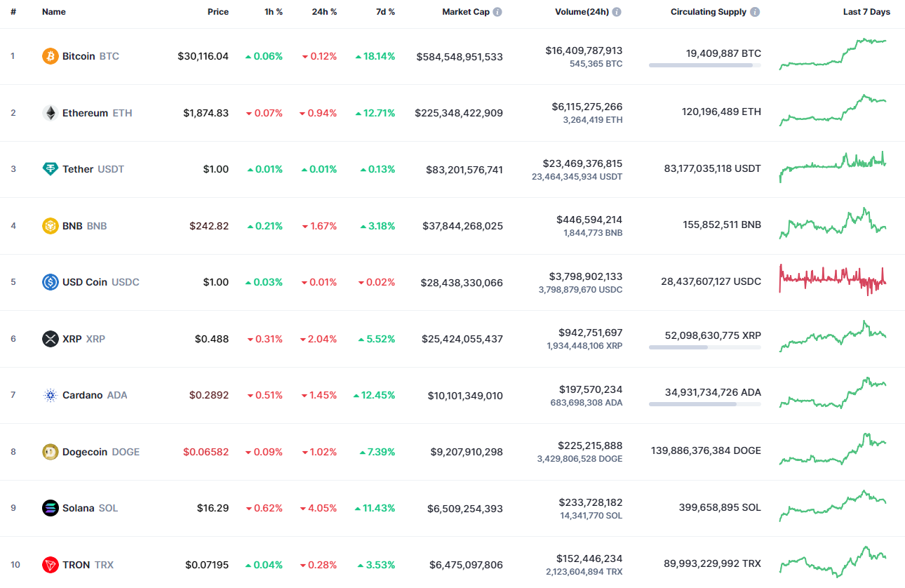905x588 pixels.
Task: Open the Market Cap info tooltip
Action: 497,11
